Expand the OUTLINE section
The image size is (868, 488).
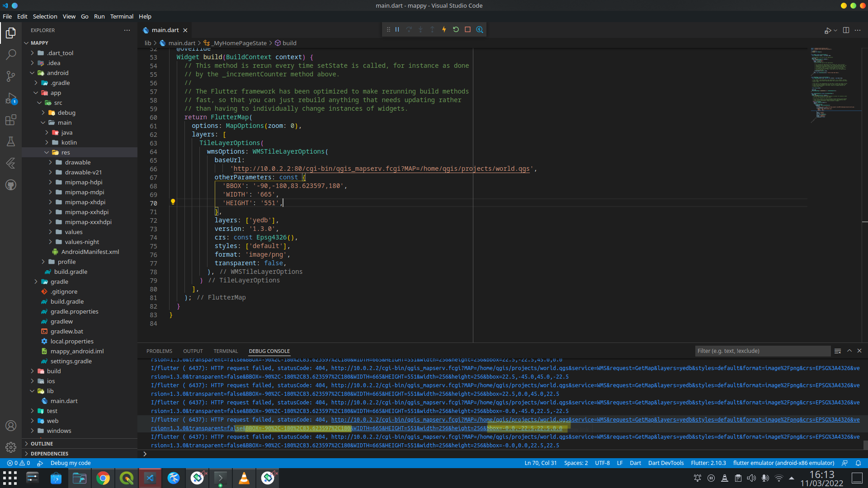pos(42,444)
